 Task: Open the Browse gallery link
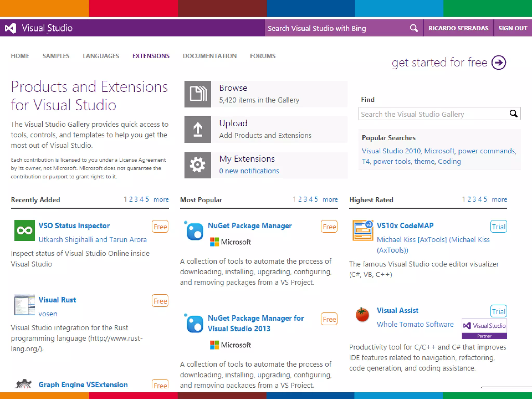click(233, 88)
